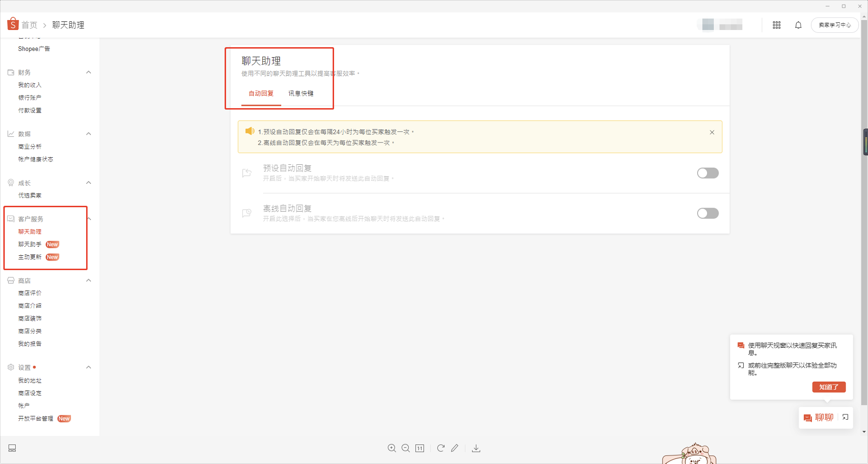Open the apps grid icon
The image size is (868, 464).
point(777,25)
